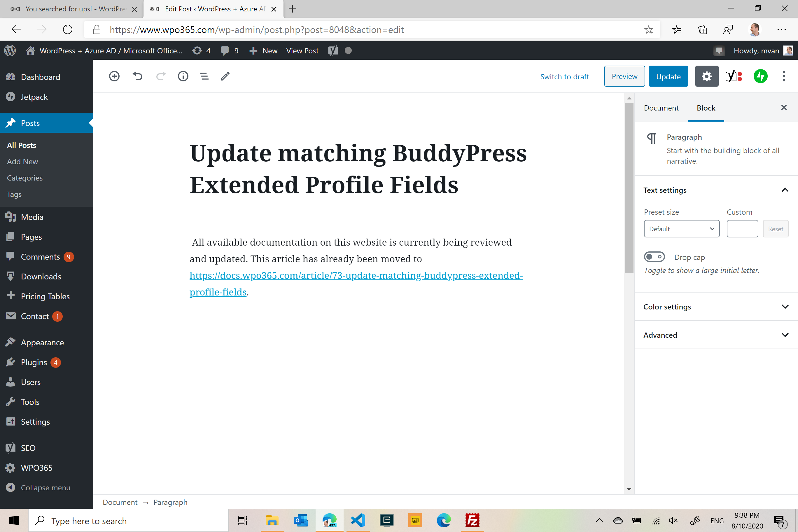Open the Yoast SEO sidebar icon
798x532 pixels.
[734, 76]
